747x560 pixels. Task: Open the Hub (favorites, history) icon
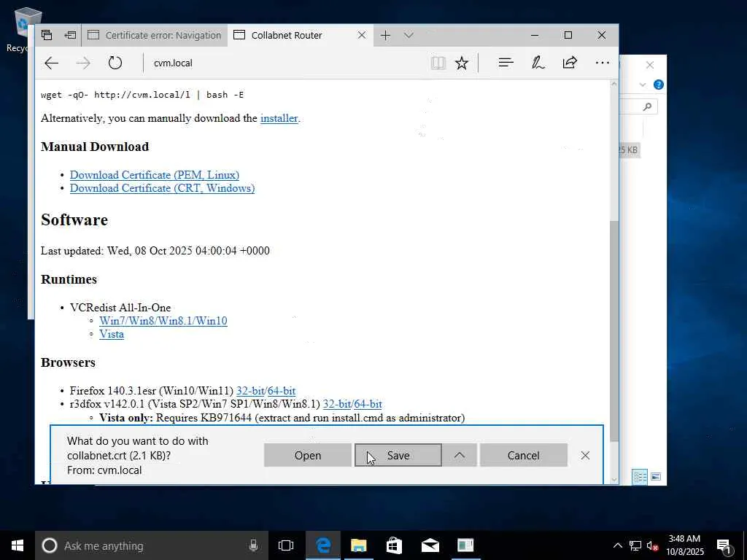click(506, 63)
